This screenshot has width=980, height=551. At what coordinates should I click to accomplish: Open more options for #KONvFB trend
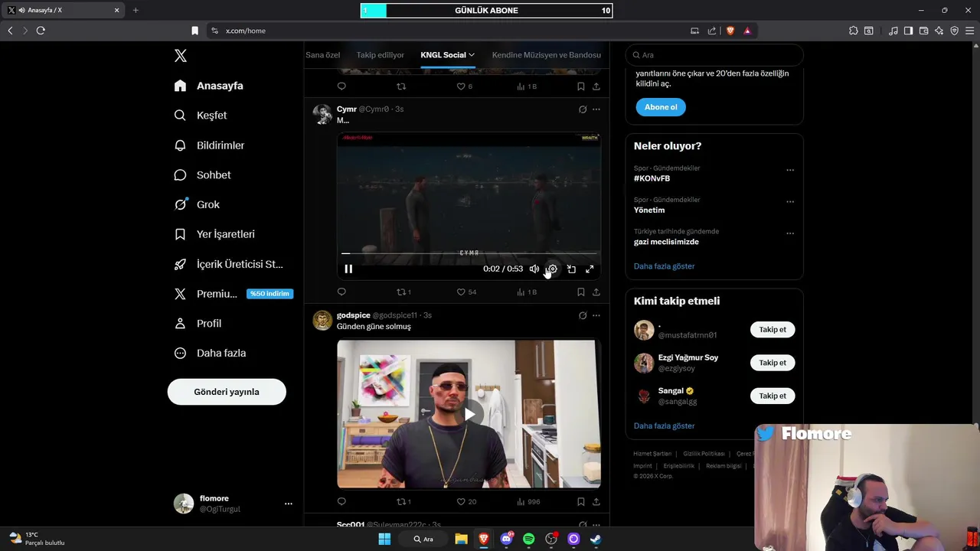(790, 170)
